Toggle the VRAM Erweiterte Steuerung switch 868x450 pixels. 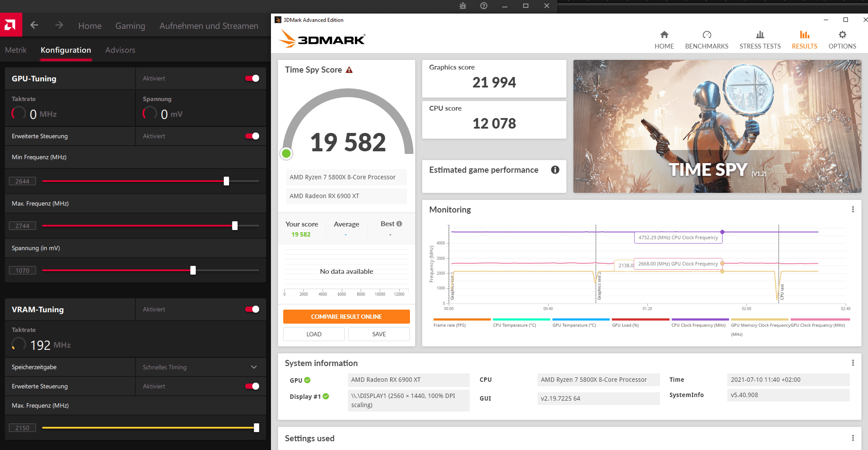tap(252, 386)
